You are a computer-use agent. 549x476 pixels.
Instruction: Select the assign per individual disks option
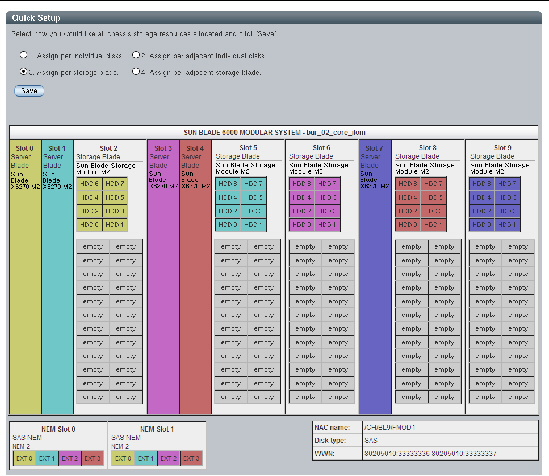point(23,55)
